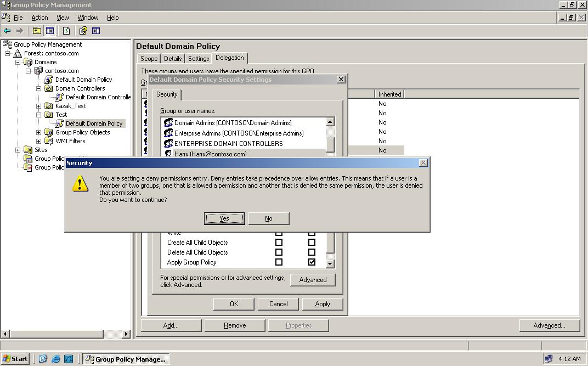Select Enterprise Admins in group names list
This screenshot has width=588, height=366.
(x=239, y=133)
